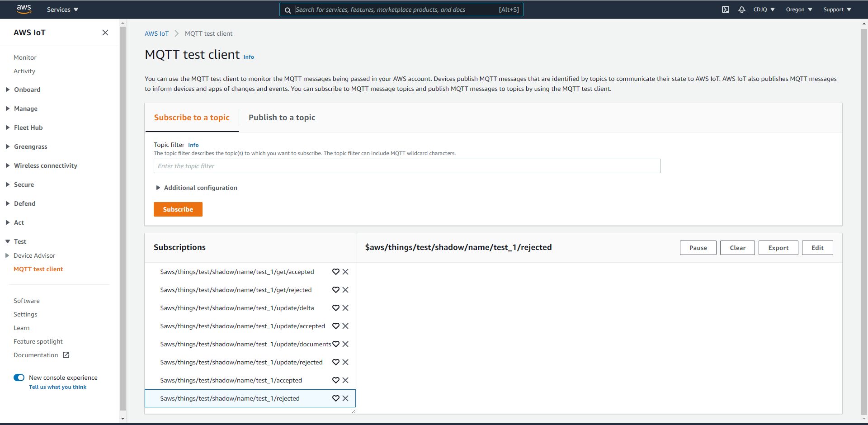This screenshot has height=425, width=868.
Task: Open the notifications bell
Action: [x=742, y=9]
